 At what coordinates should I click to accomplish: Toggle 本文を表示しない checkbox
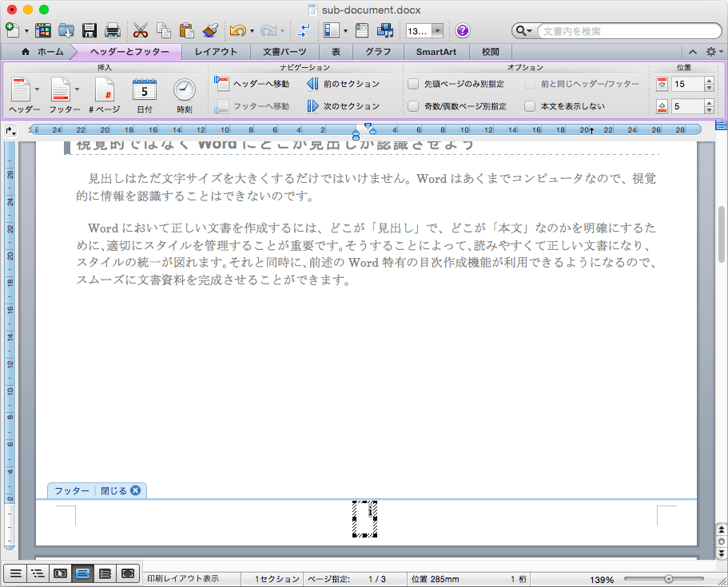click(x=530, y=106)
